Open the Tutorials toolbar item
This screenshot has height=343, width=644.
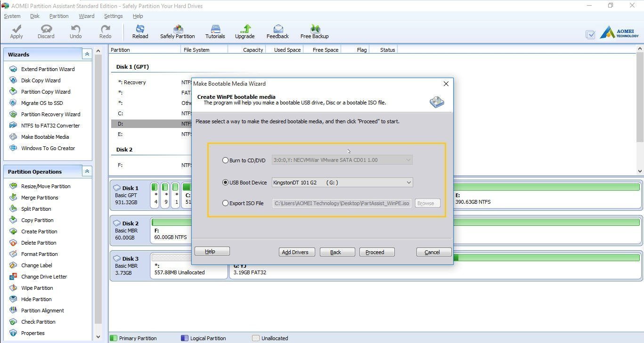click(215, 32)
